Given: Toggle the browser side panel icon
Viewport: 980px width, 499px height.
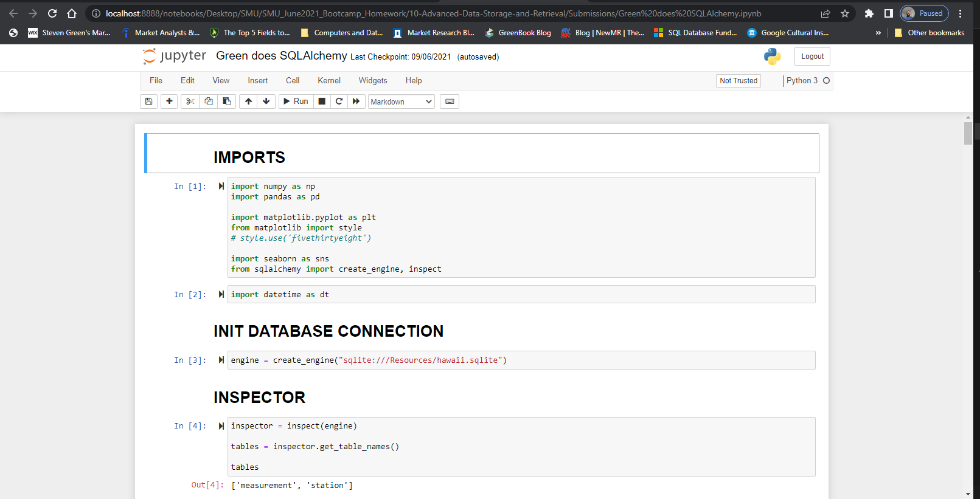Looking at the screenshot, I should point(889,13).
